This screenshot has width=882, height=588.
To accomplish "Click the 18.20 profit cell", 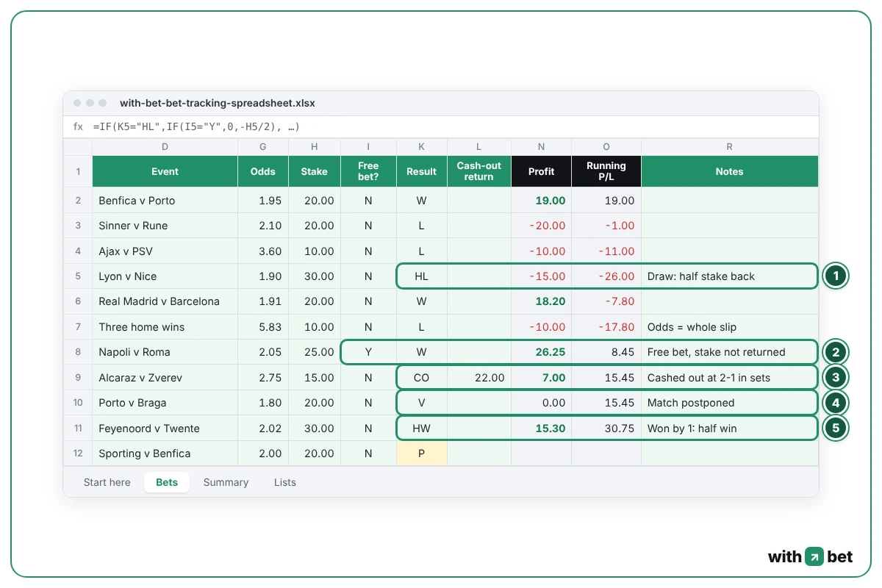I will (x=541, y=301).
